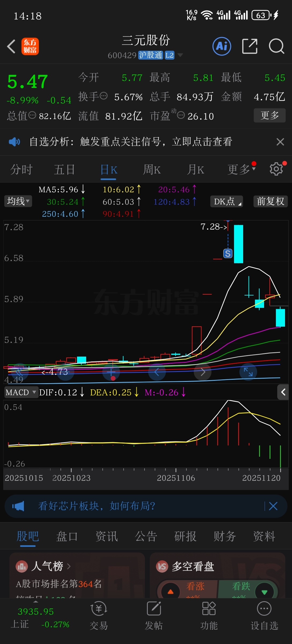Open the 财务 tab
This screenshot has width=292, height=644.
pyautogui.click(x=225, y=537)
